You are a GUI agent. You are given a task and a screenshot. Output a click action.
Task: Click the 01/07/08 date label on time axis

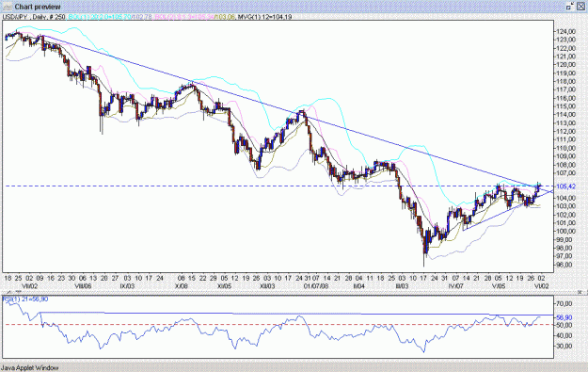point(316,286)
